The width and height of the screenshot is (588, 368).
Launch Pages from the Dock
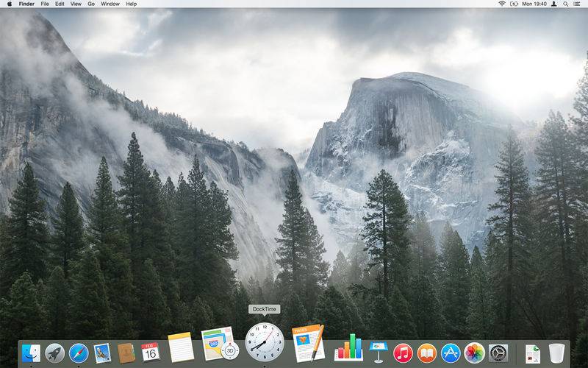coord(308,344)
